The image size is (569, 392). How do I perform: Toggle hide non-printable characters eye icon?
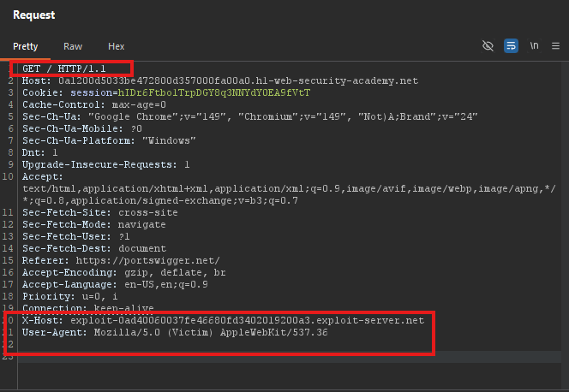coord(488,46)
